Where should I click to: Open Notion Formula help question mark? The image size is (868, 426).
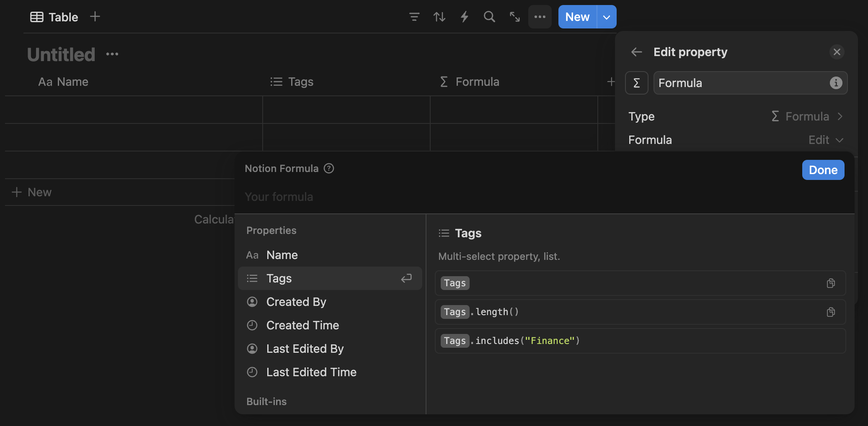point(329,168)
